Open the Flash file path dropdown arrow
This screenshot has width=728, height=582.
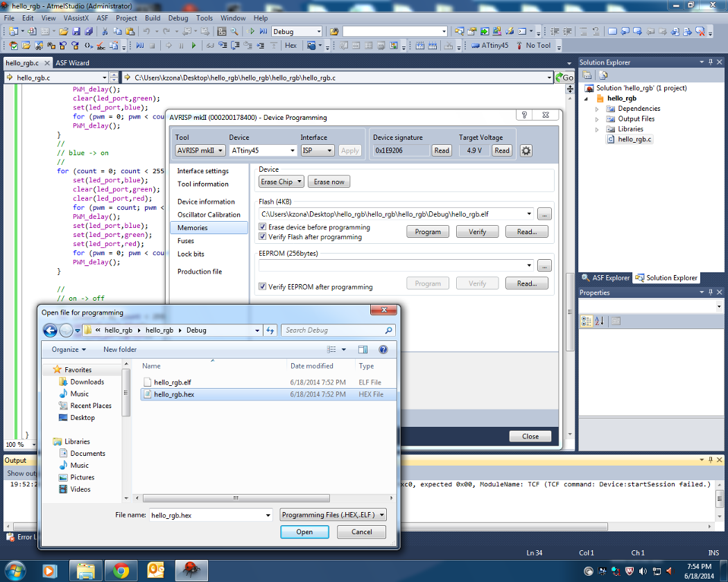coord(529,214)
